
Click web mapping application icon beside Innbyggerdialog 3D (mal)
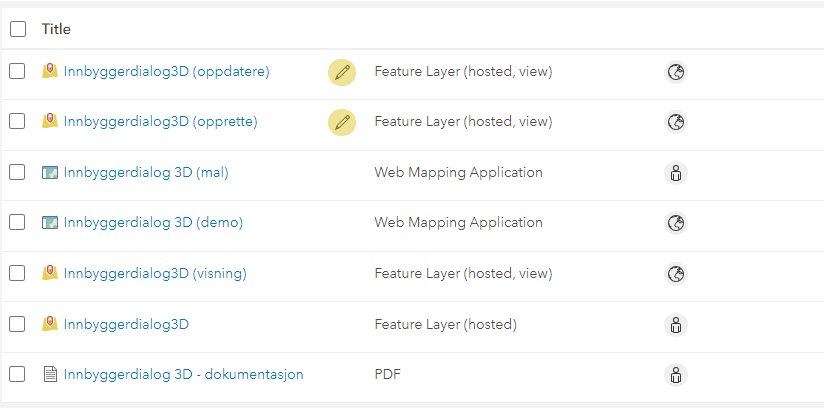pos(50,172)
